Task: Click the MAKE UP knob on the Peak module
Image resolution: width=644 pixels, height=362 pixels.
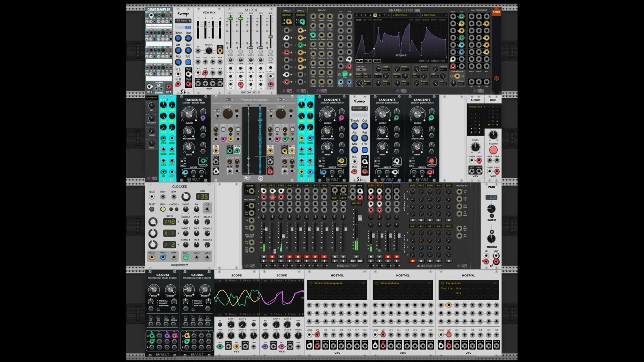Action: (x=491, y=209)
